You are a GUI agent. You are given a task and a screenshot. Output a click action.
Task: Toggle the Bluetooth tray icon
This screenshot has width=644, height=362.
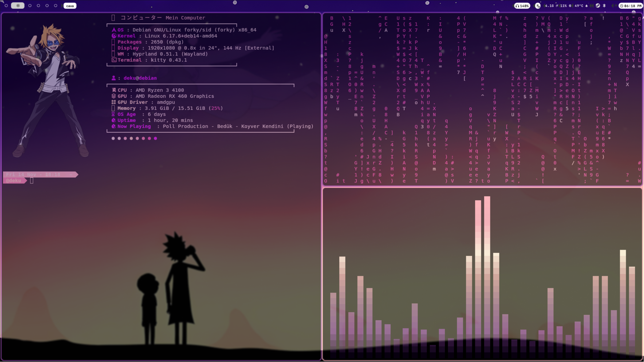(604, 6)
